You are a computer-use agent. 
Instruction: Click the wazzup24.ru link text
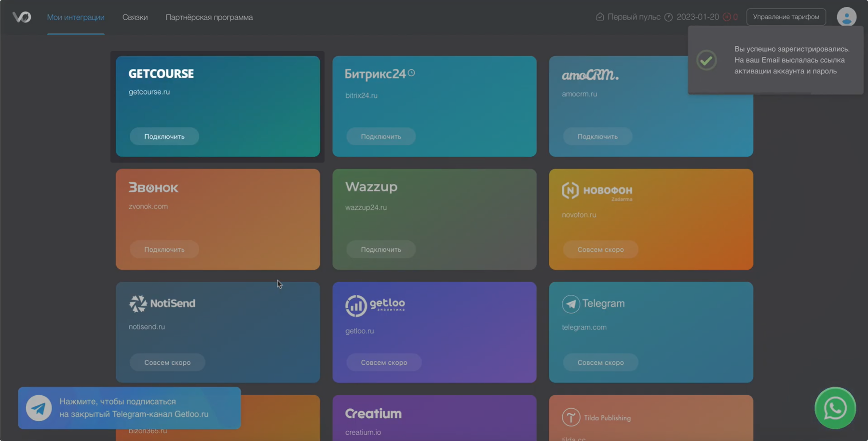(x=366, y=207)
